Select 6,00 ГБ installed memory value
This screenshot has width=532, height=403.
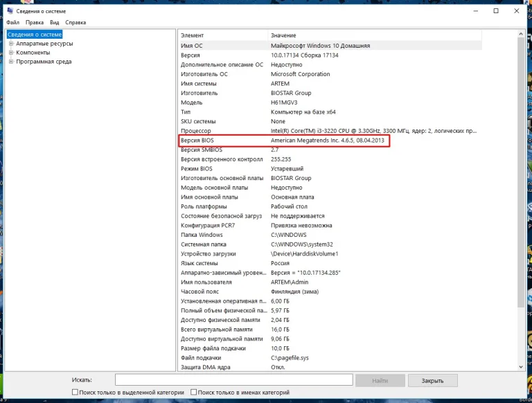(280, 301)
